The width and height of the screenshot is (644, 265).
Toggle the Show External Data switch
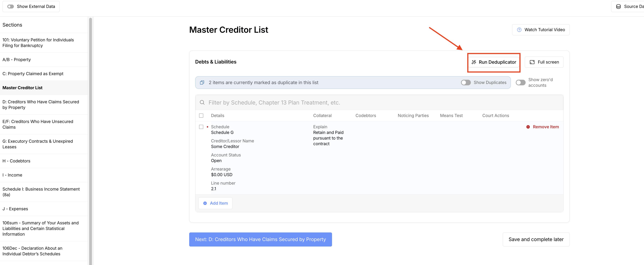pos(11,7)
